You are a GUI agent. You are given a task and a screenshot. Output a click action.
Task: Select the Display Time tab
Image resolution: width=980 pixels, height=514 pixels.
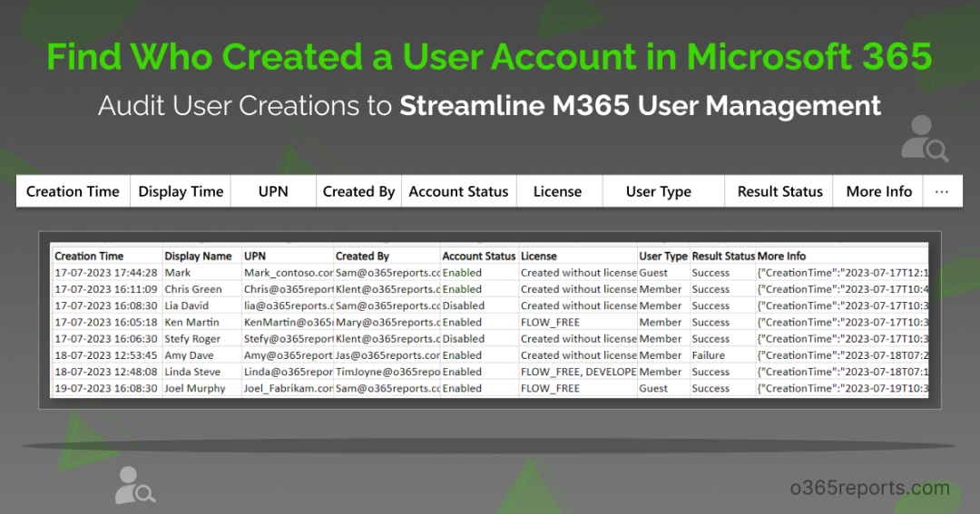coord(181,191)
